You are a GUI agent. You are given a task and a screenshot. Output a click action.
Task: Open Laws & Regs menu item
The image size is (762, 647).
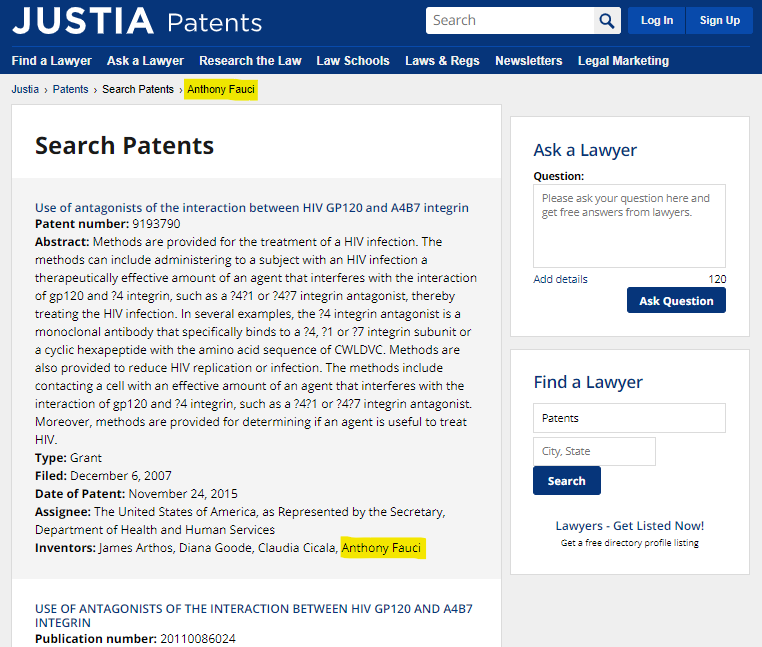[442, 61]
